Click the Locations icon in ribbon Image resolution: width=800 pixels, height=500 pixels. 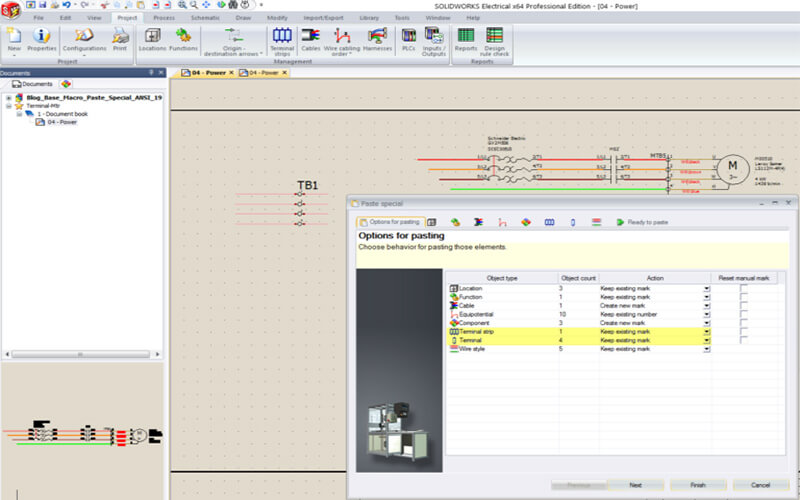[152, 40]
